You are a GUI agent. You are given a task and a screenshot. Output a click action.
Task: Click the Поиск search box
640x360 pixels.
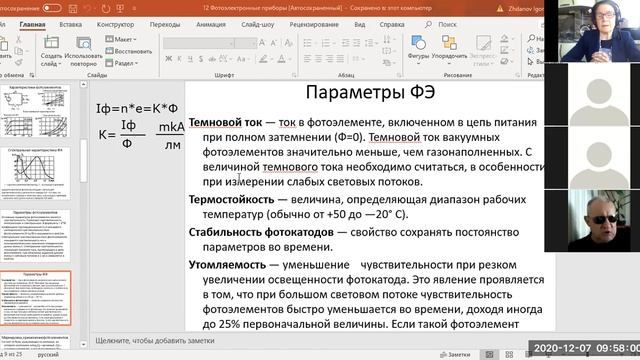tap(442, 24)
